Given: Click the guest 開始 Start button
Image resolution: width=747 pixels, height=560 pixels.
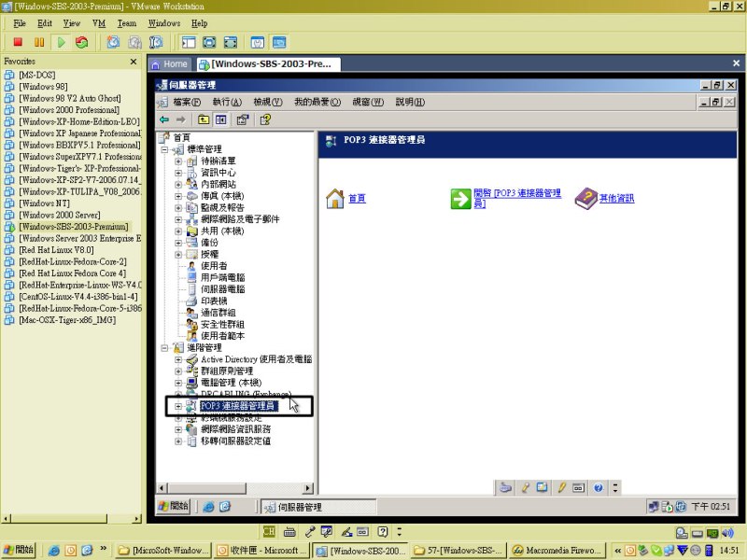Looking at the screenshot, I should [x=174, y=506].
